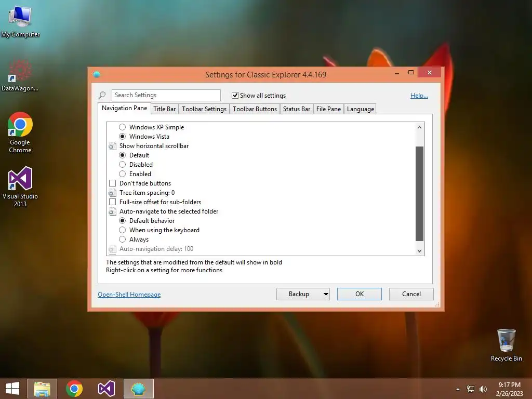Screen dimensions: 532x399
Task: Open File Explorer from the taskbar
Action: (42, 389)
